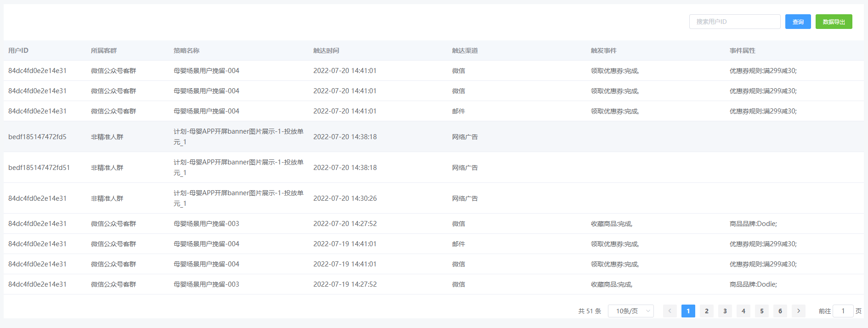
Task: Click the 搜索用户ID search input field
Action: tap(734, 22)
